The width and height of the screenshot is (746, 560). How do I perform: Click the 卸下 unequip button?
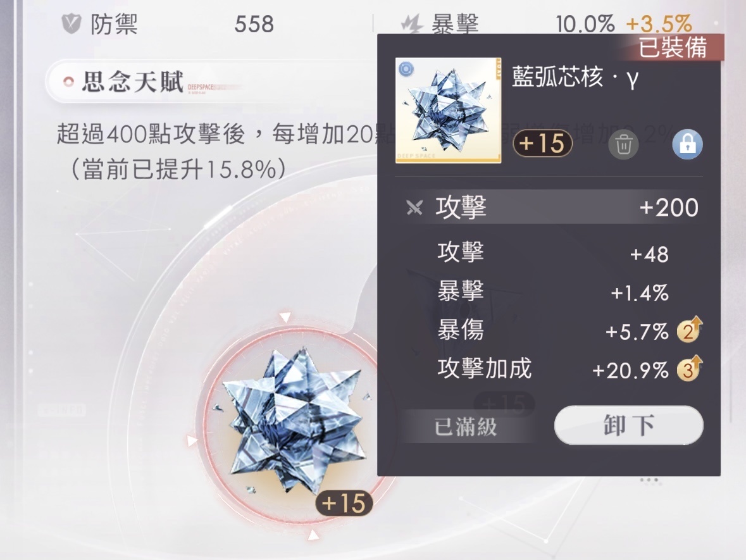628,425
